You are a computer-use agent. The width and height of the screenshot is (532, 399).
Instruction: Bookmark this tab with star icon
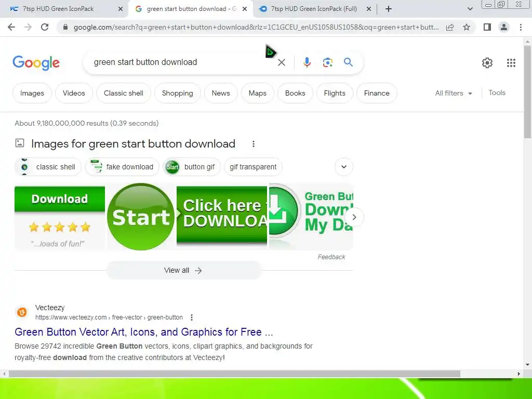467,27
